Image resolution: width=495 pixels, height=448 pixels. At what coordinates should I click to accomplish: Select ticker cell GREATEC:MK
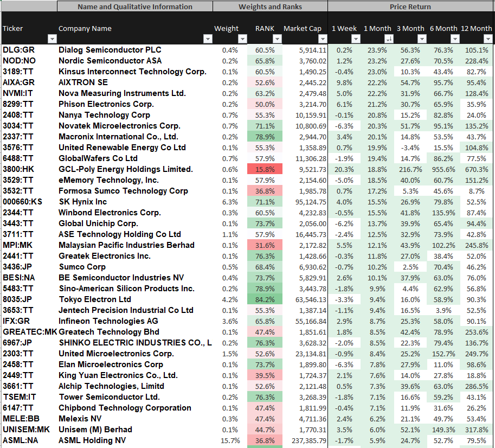(x=29, y=332)
